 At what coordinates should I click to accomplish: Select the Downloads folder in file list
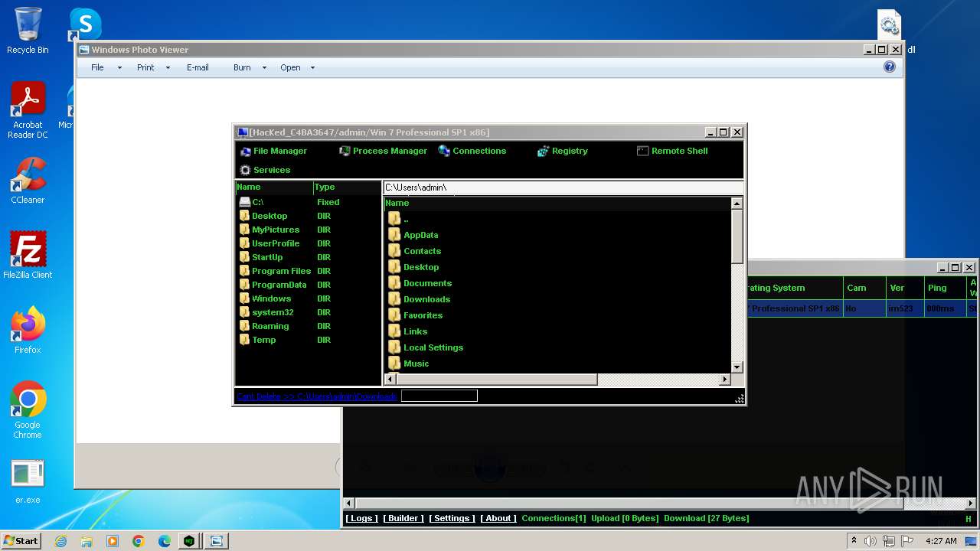[x=419, y=299]
